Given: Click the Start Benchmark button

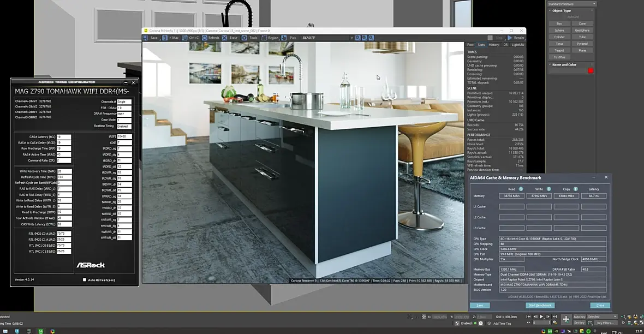Looking at the screenshot, I should (x=540, y=306).
